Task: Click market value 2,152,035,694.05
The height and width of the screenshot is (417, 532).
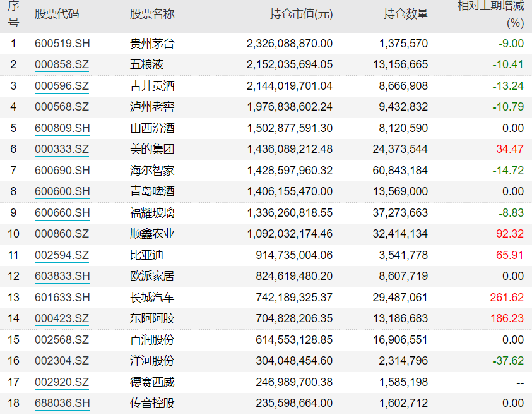Action: 290,65
